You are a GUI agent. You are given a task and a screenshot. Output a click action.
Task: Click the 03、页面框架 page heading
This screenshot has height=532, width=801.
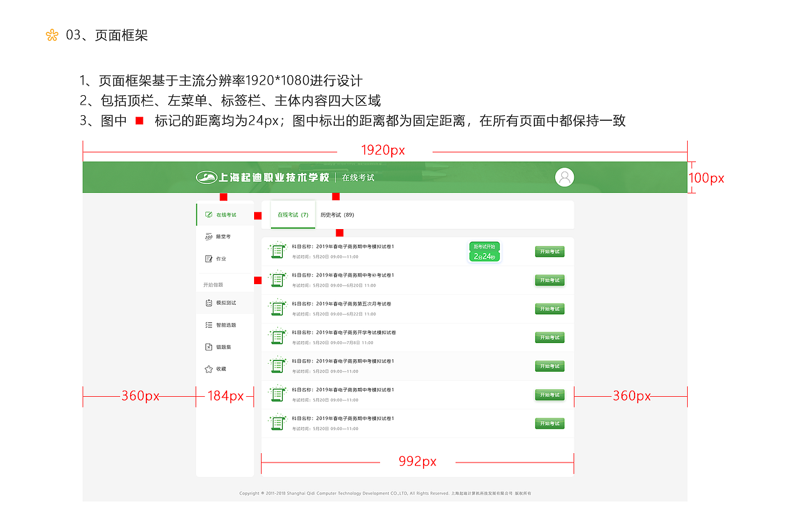[x=106, y=35]
